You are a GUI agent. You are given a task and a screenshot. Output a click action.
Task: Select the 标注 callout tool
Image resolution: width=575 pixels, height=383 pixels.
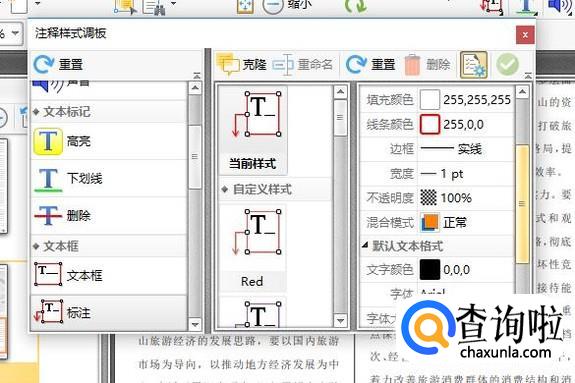tap(109, 313)
